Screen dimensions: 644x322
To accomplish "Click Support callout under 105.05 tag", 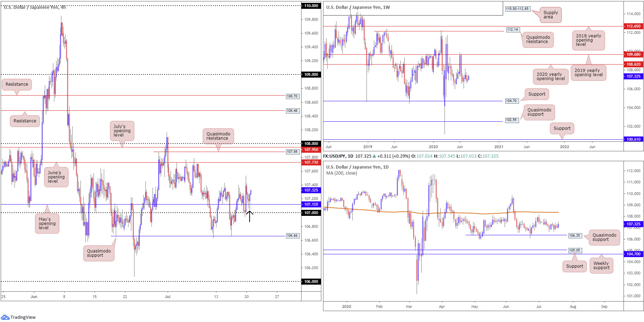I will (x=574, y=266).
